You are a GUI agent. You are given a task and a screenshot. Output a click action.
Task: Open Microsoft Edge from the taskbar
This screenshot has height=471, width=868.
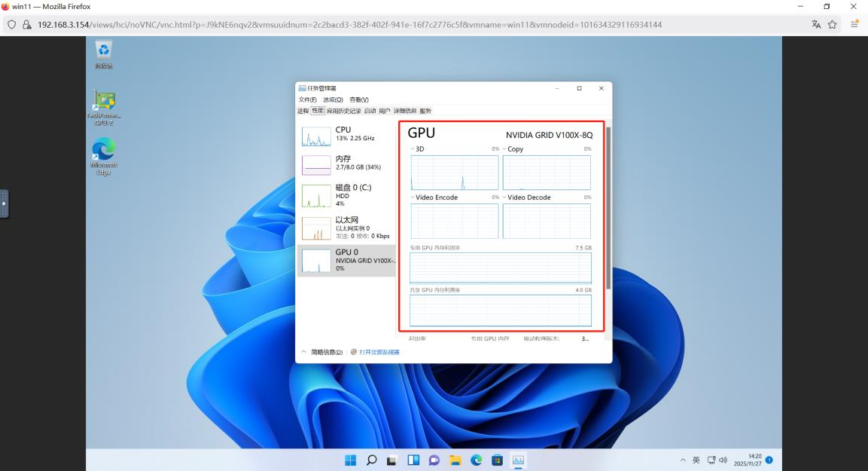(476, 459)
